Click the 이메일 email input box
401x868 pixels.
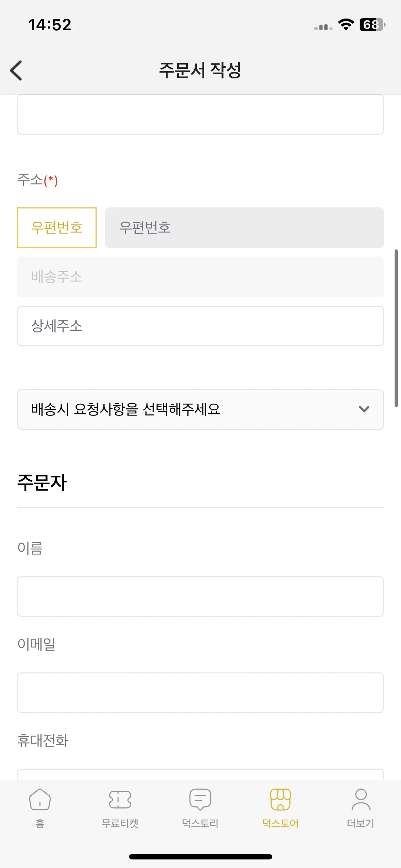coord(200,693)
